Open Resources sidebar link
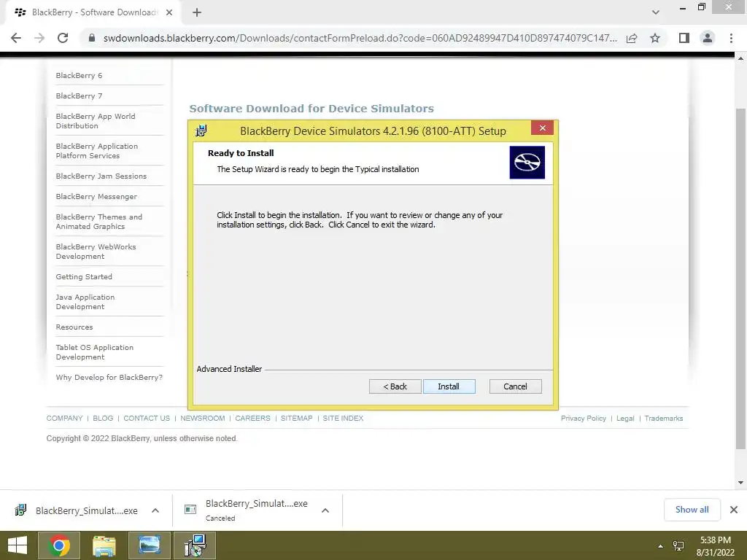The height and width of the screenshot is (560, 747). click(x=74, y=327)
